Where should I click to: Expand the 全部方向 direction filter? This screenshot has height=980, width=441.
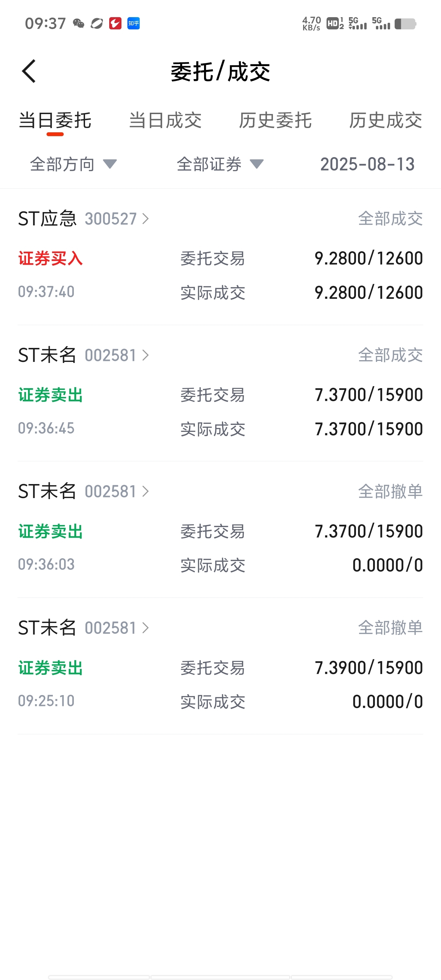point(73,164)
